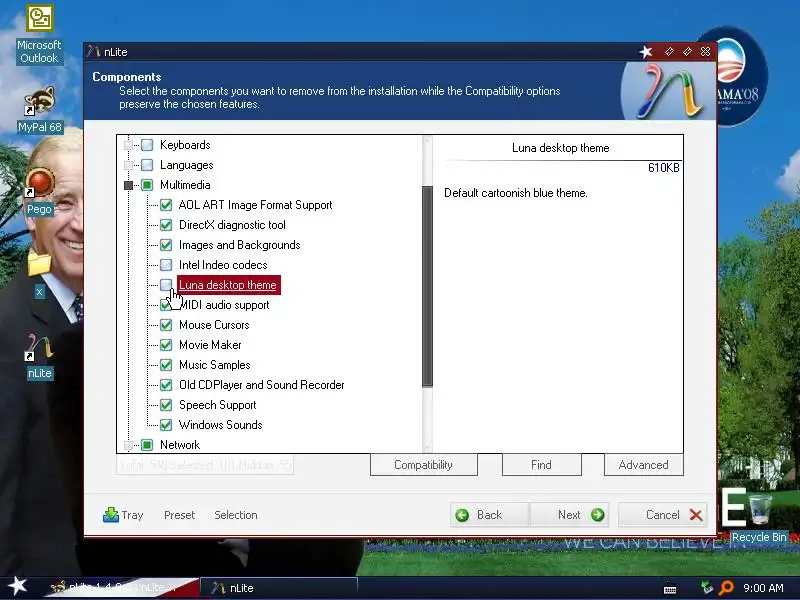Select the yellow folder named x on desktop
The image size is (800, 600).
[x=39, y=264]
